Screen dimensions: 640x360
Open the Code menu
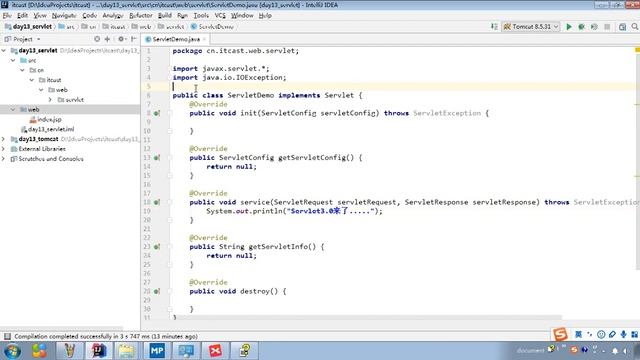89,16
